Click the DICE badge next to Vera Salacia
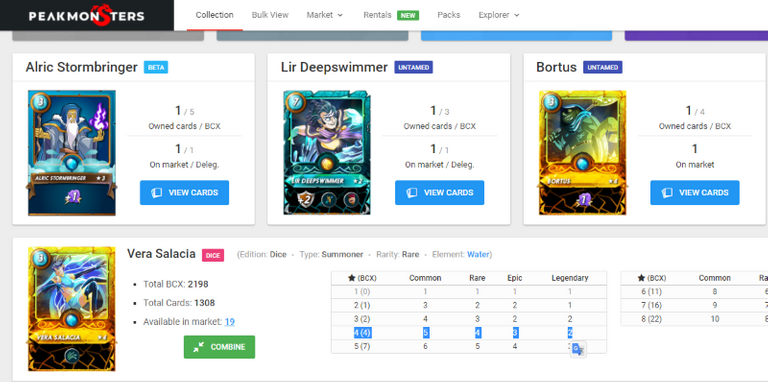768x382 pixels. [213, 255]
